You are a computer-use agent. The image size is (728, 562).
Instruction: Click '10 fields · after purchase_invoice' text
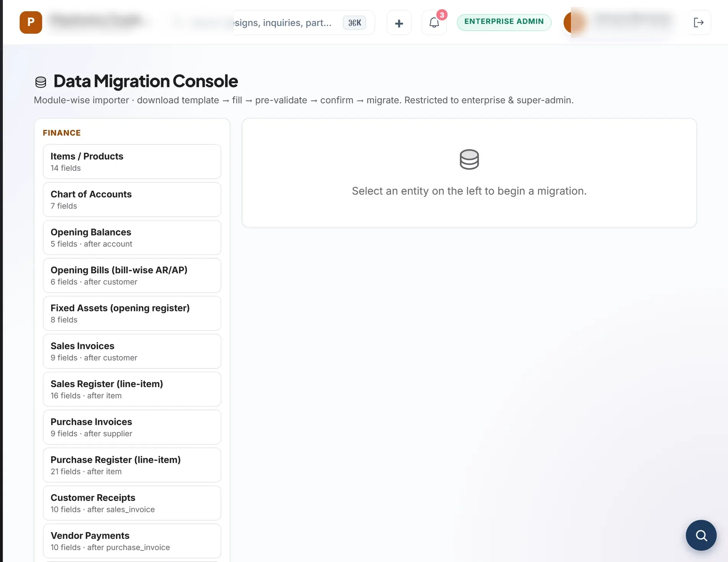pos(110,547)
